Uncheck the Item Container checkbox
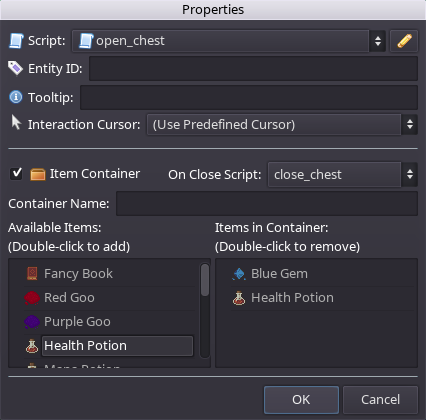The width and height of the screenshot is (426, 420). point(16,173)
